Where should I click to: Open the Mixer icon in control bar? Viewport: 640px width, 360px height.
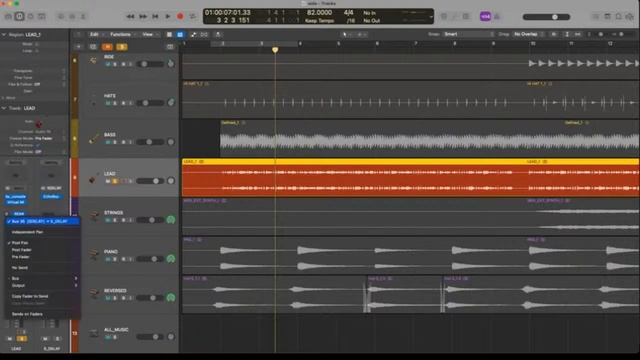pos(72,17)
